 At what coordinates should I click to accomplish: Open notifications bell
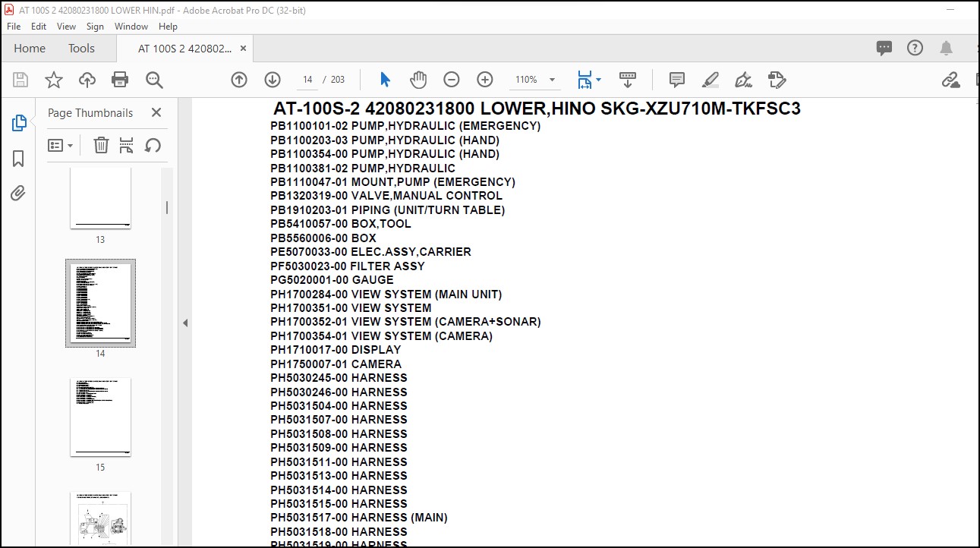point(946,48)
